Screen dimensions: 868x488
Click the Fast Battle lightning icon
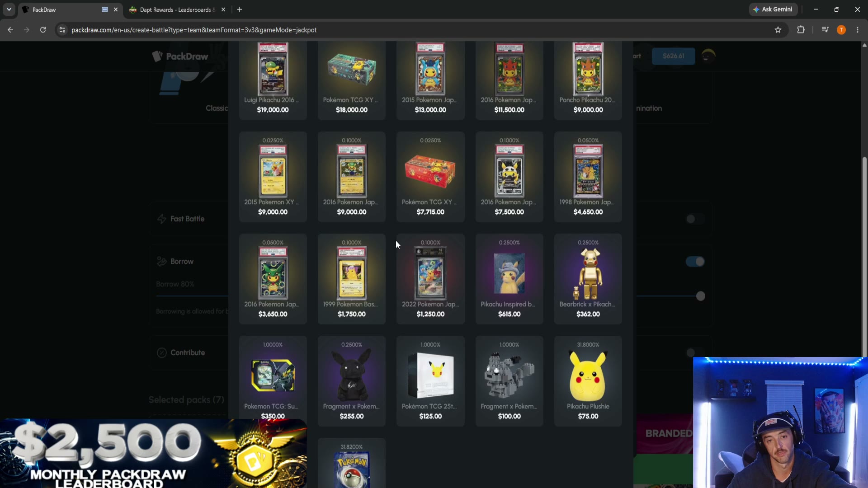[161, 219]
